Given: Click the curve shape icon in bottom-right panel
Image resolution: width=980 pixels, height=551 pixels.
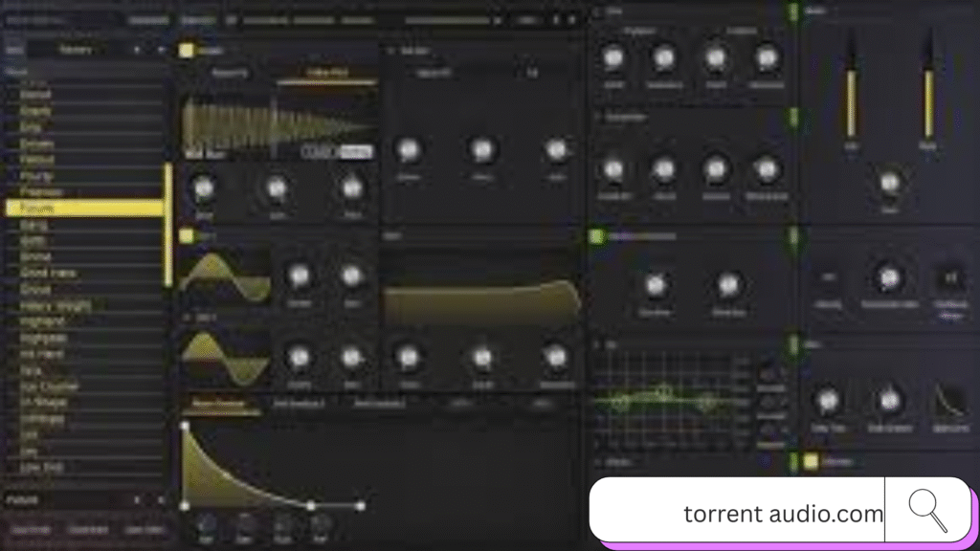Looking at the screenshot, I should [x=949, y=402].
